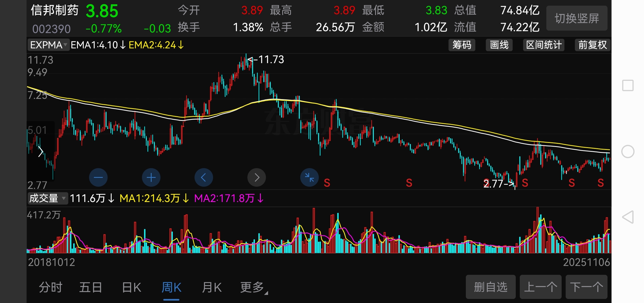
Task: Switch to 月K monthly chart tab
Action: click(x=212, y=287)
